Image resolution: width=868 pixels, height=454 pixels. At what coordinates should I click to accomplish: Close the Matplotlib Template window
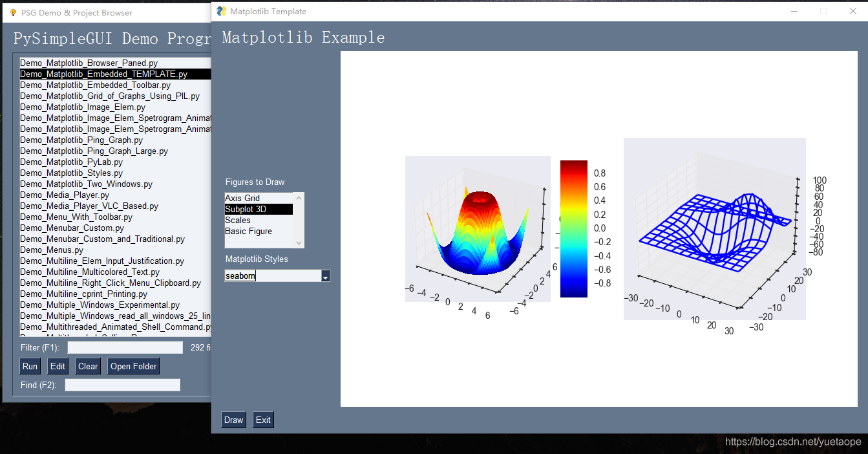coord(852,11)
